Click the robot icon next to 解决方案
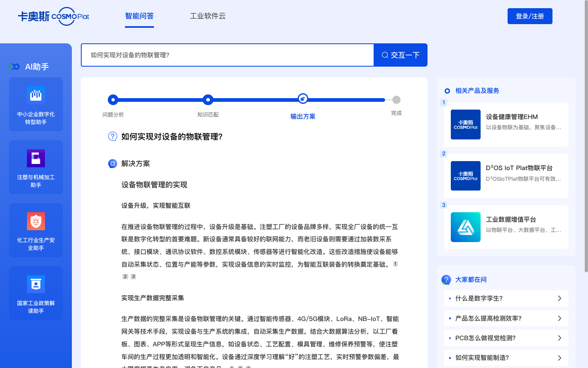The image size is (588, 368). click(113, 164)
